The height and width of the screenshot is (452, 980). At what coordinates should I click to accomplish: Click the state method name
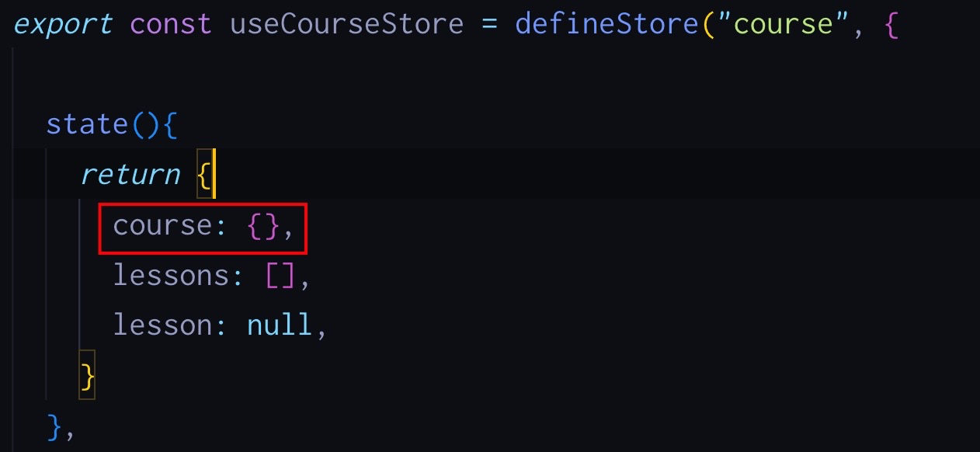point(87,124)
